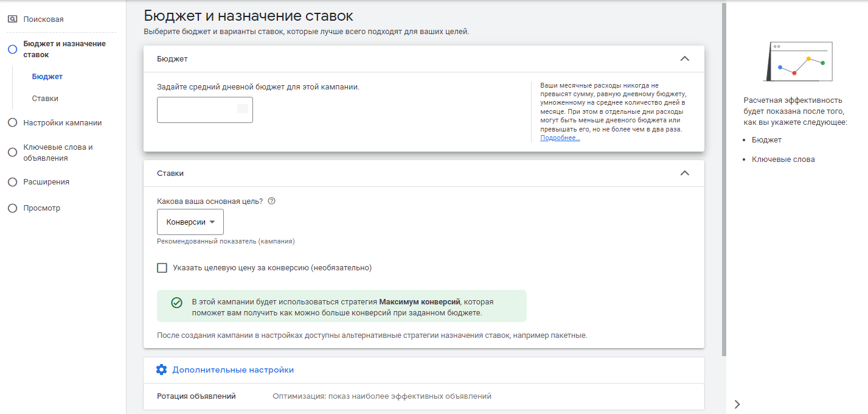The width and height of the screenshot is (868, 414).
Task: Open Ключевые слова и объявления step
Action: (x=58, y=153)
